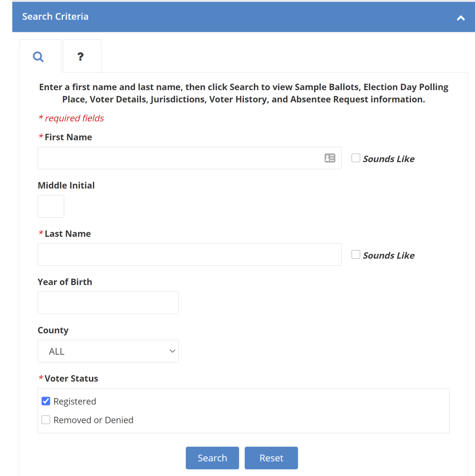Collapse the Search Criteria panel
This screenshot has width=475, height=476.
tap(461, 18)
